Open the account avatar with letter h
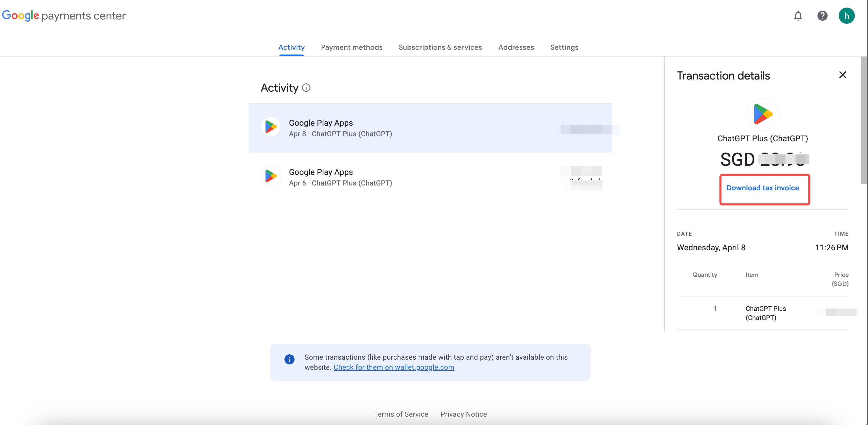Image resolution: width=868 pixels, height=425 pixels. click(x=847, y=16)
